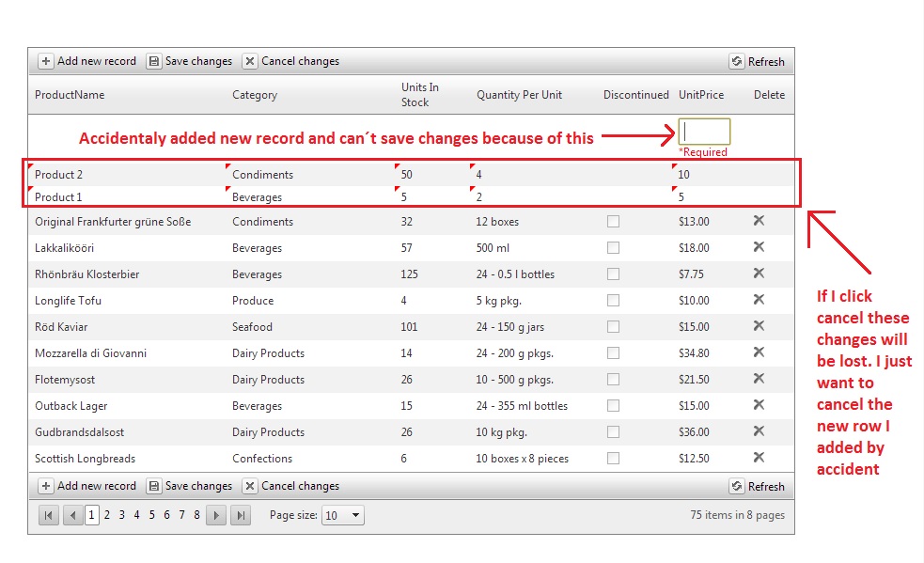924x563 pixels.
Task: Go to page 5
Action: pyautogui.click(x=151, y=515)
